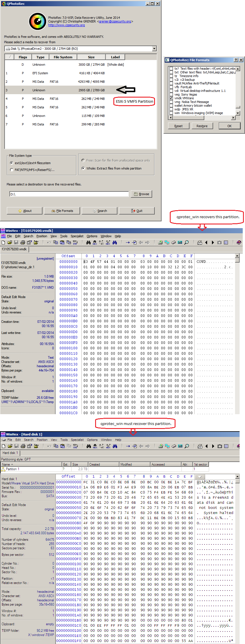Viewport: 245px width, 644px height.
Task: Click the File Formats horizontal scroll-right arrow
Action: click(233, 117)
